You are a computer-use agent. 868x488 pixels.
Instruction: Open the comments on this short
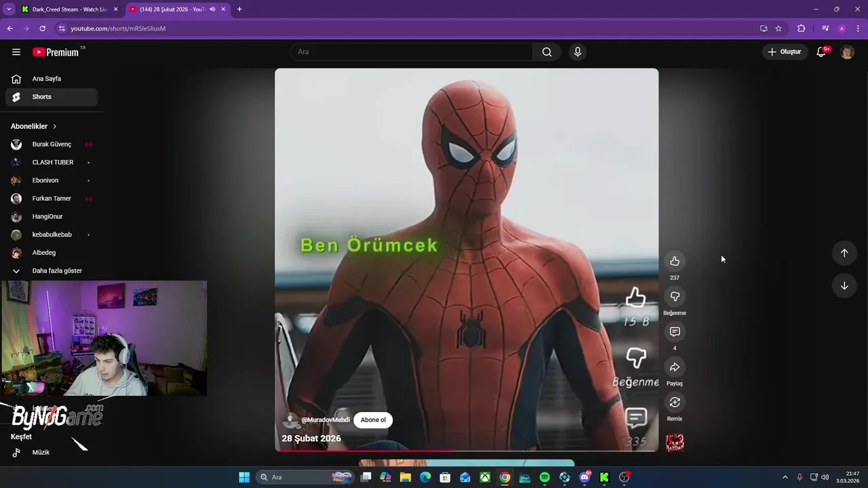(675, 331)
